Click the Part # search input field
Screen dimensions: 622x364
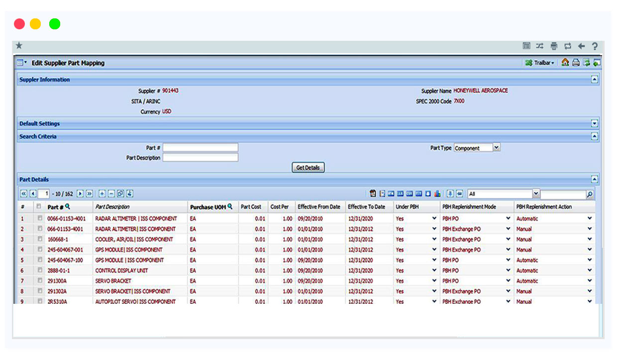(201, 148)
